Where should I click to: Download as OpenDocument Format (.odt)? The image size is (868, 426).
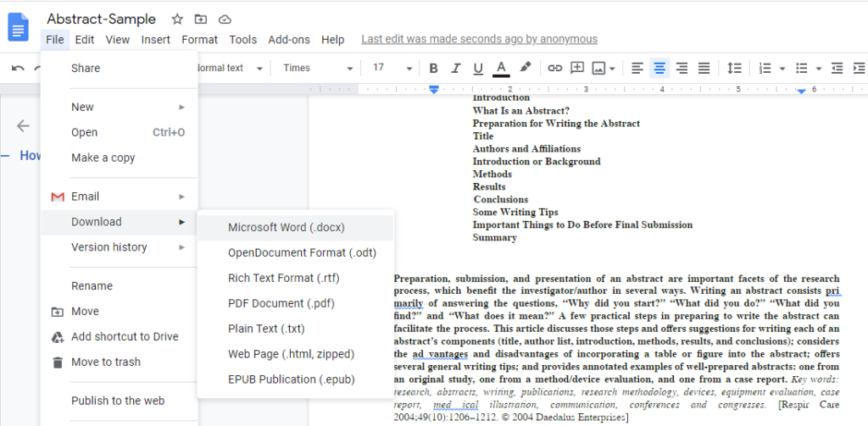(x=296, y=253)
